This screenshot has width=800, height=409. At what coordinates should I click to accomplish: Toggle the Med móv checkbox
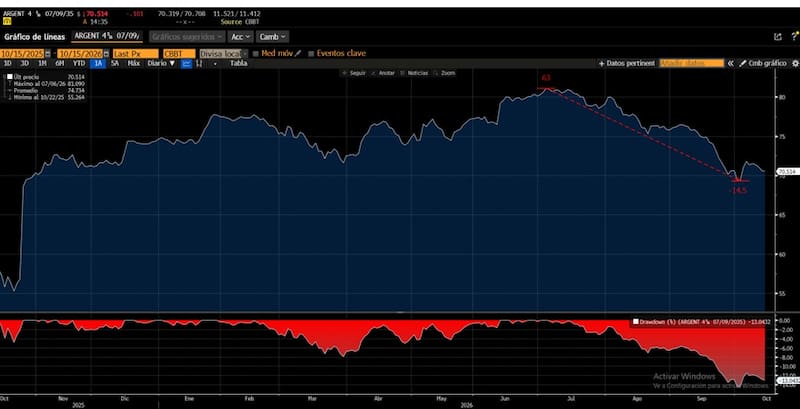tap(256, 53)
